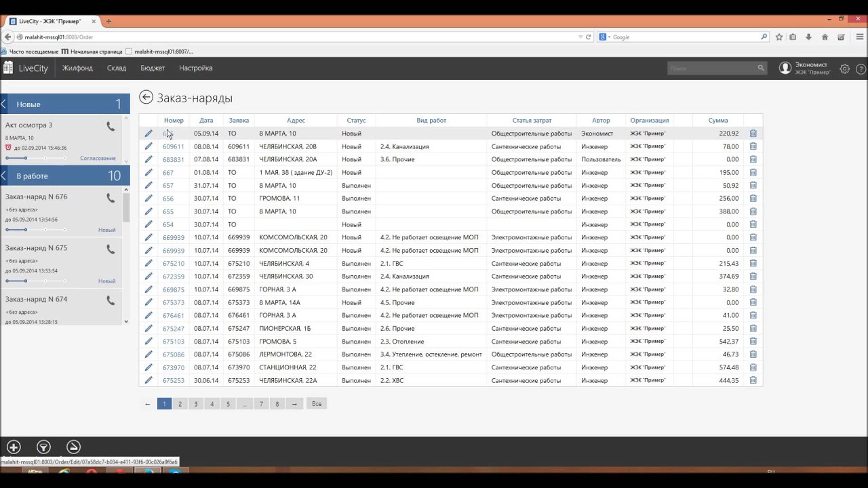Viewport: 868px width, 488px height.
Task: Click the round plus add-order icon
Action: pos(14,447)
